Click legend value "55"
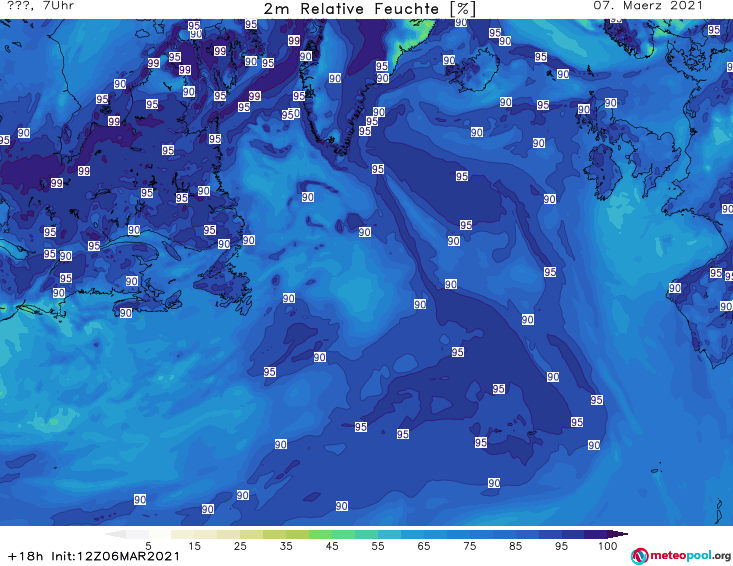The image size is (733, 566). 377,546
